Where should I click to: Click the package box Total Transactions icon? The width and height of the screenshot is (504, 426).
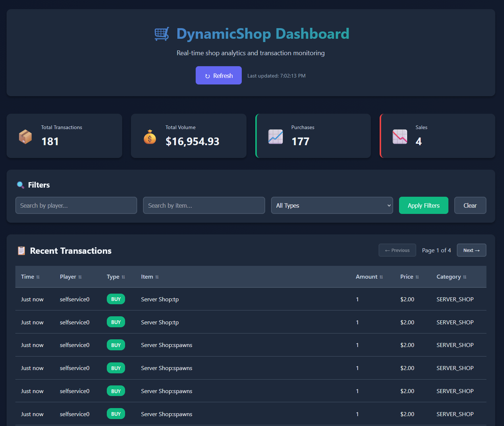tap(25, 137)
